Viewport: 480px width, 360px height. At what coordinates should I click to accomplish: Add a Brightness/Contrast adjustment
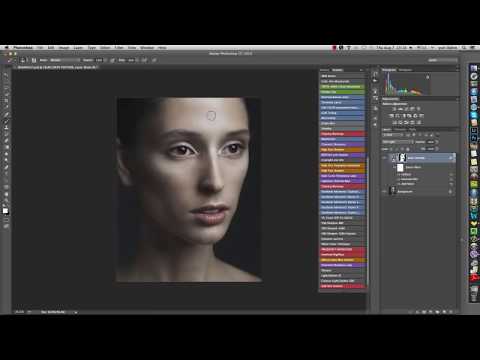395,109
